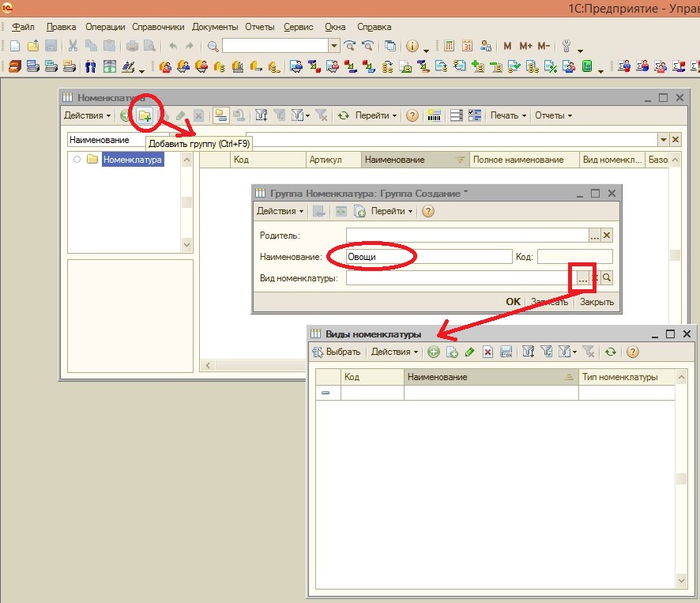Open the Сервис menu
700x603 pixels.
point(299,27)
